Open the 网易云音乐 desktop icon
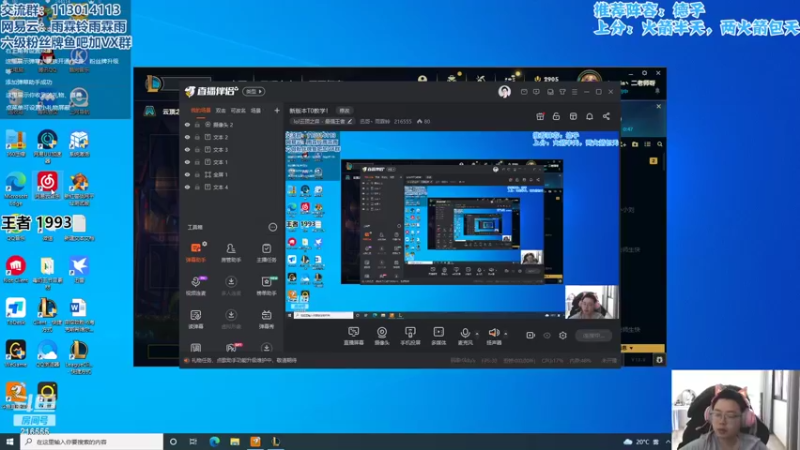The width and height of the screenshot is (800, 450). click(47, 186)
